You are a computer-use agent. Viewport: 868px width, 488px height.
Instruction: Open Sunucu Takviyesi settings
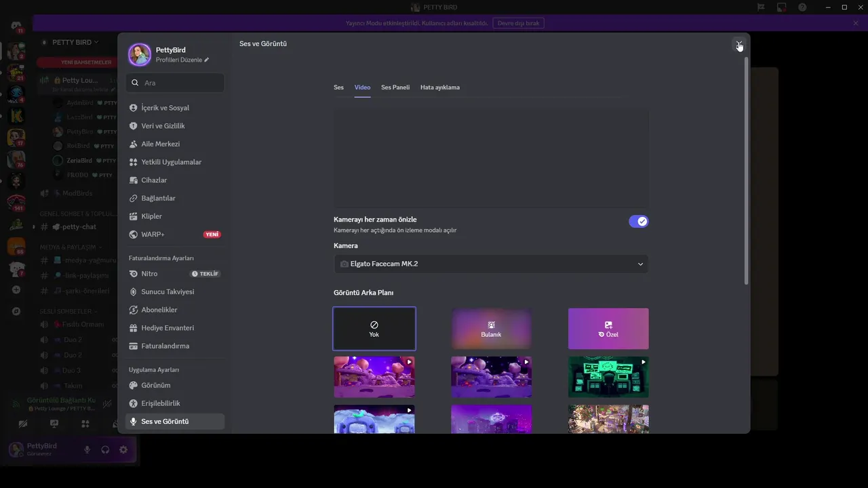[174, 291]
